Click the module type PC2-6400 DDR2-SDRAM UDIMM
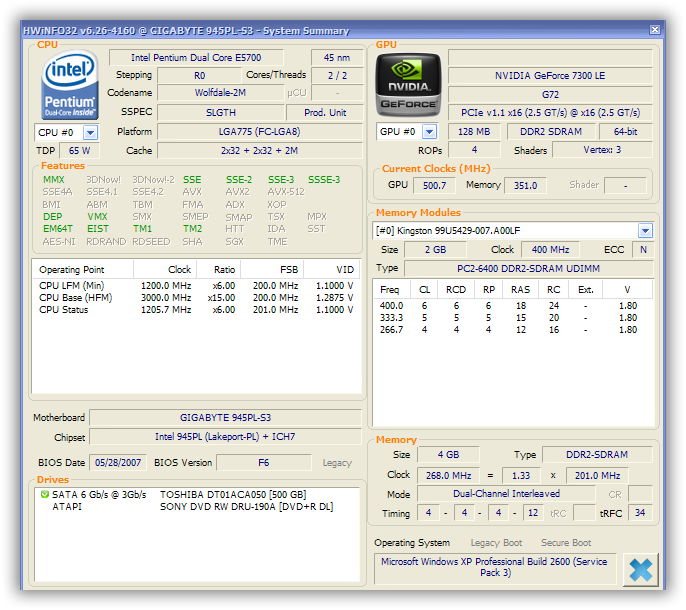The width and height of the screenshot is (686, 610). pyautogui.click(x=528, y=269)
